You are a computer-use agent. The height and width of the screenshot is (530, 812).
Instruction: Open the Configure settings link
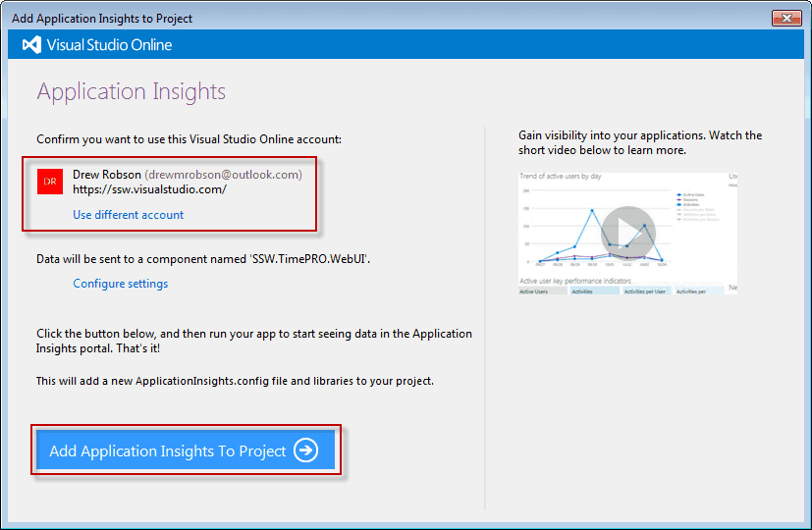pos(120,284)
